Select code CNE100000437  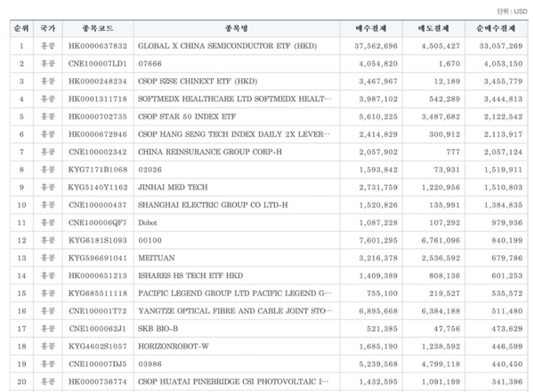pos(98,205)
